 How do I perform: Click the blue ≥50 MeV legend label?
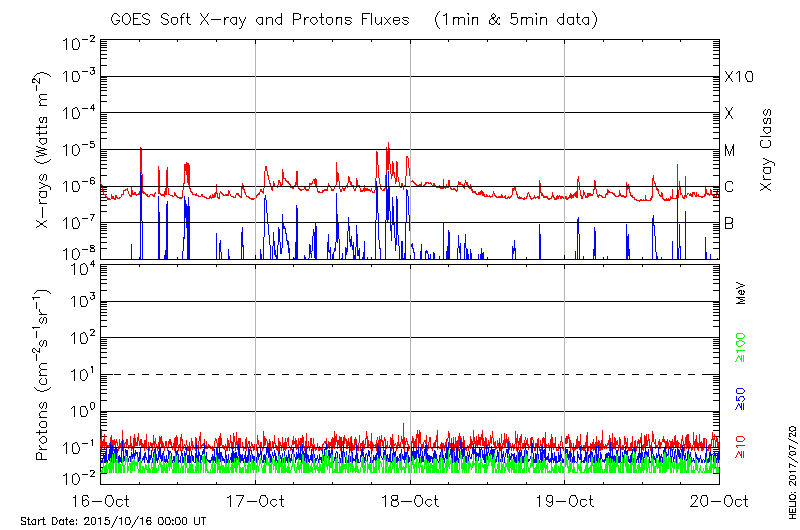(741, 399)
